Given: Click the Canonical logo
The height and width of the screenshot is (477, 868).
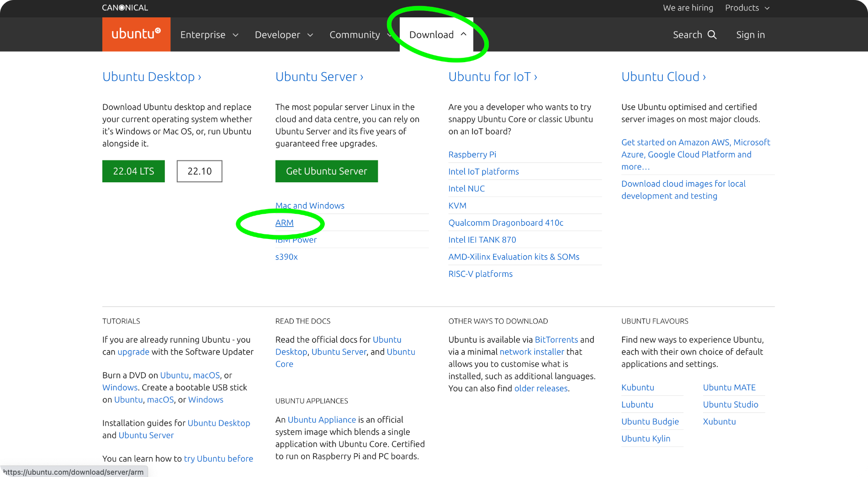Looking at the screenshot, I should [125, 8].
